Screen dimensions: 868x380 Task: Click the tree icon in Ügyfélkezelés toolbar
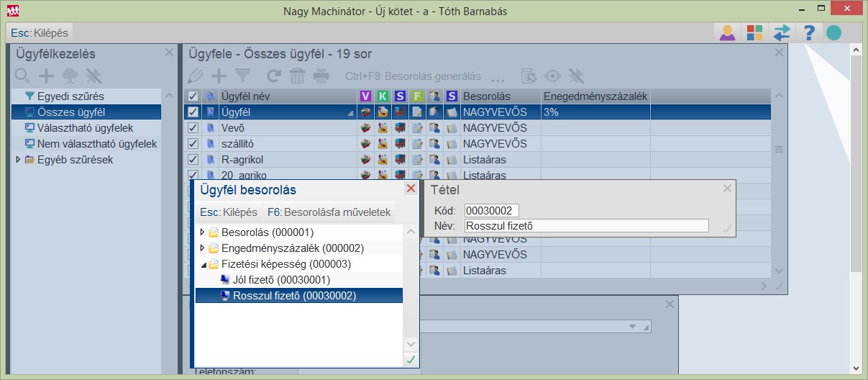[70, 76]
